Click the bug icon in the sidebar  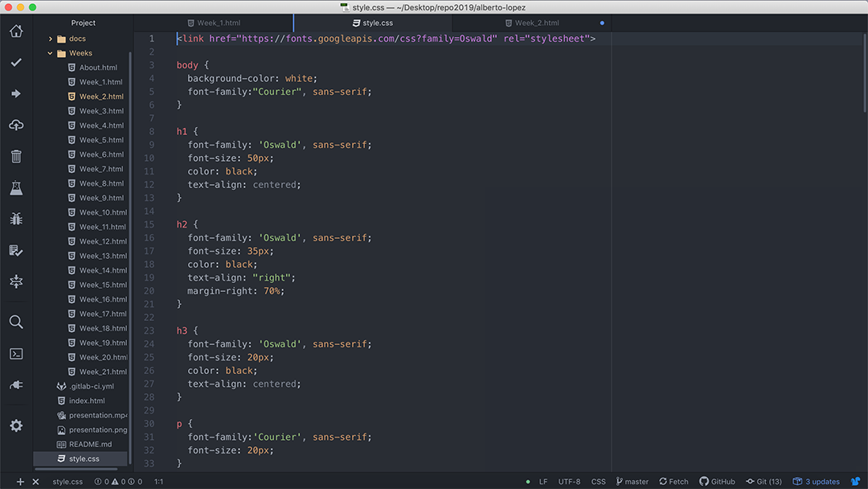click(x=16, y=219)
